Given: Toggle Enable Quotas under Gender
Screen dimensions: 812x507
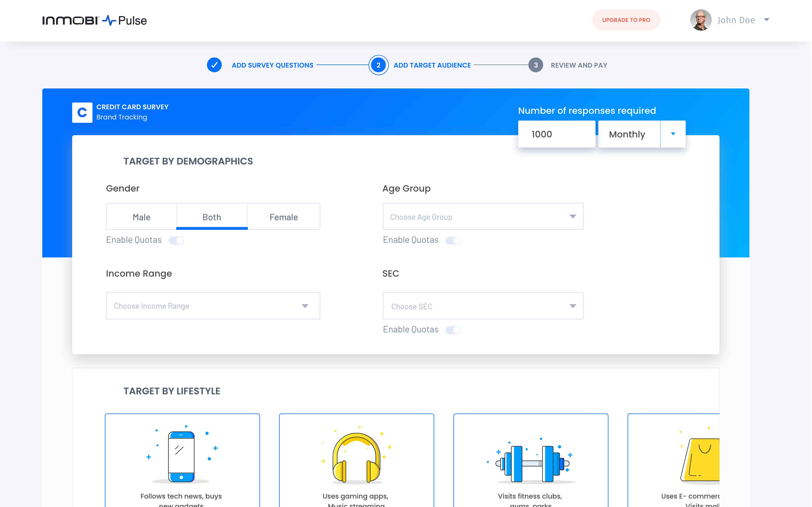Looking at the screenshot, I should click(x=176, y=241).
